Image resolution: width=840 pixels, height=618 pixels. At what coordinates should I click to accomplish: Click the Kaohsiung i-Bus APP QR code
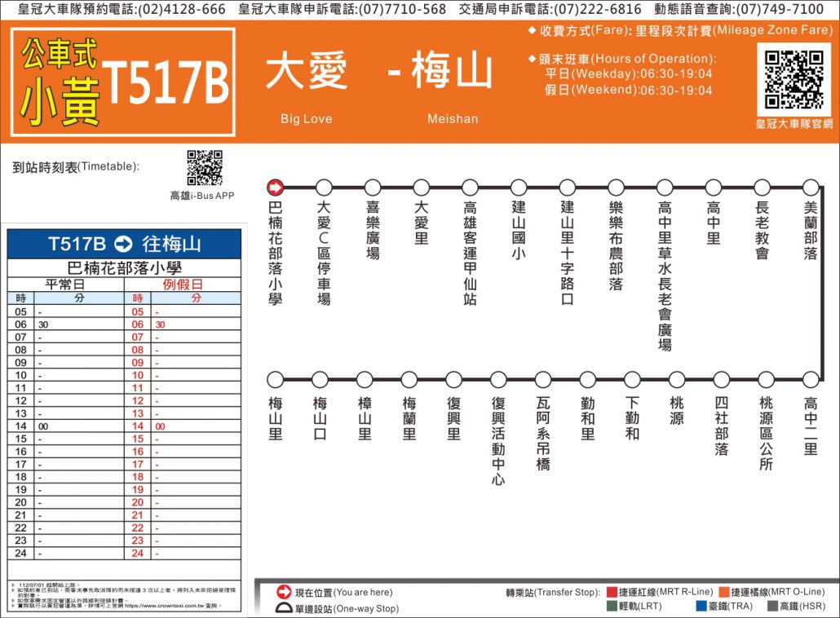tap(204, 167)
